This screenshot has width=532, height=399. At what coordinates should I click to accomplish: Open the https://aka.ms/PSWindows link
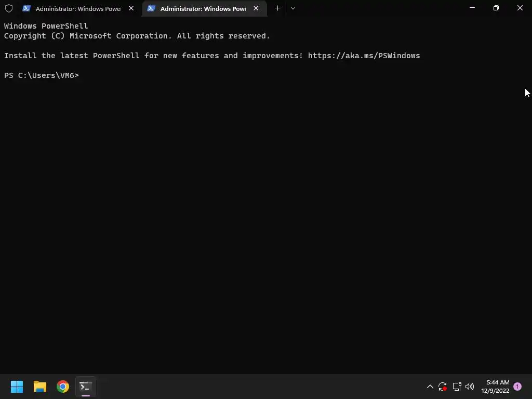(364, 56)
